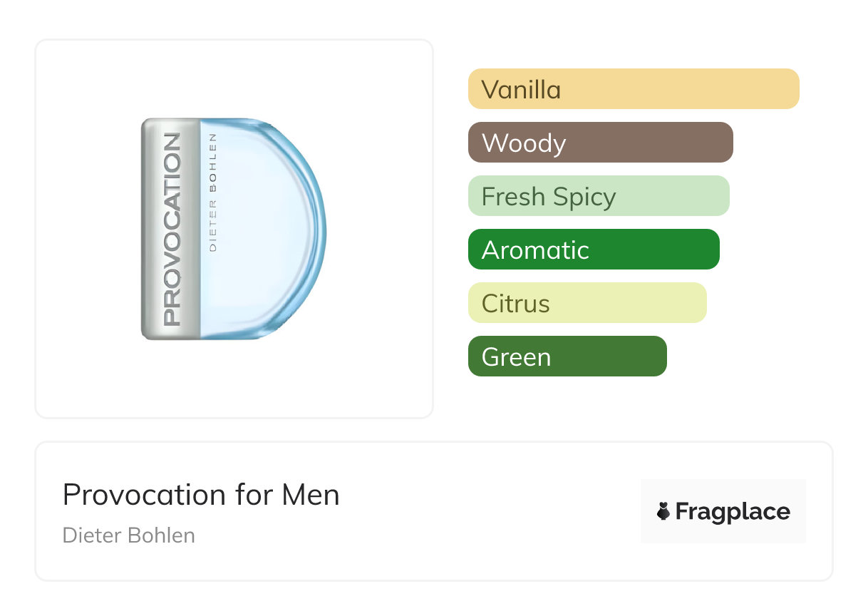Click the silver PROVOCATION bottle cap
The image size is (868, 616).
point(170,229)
